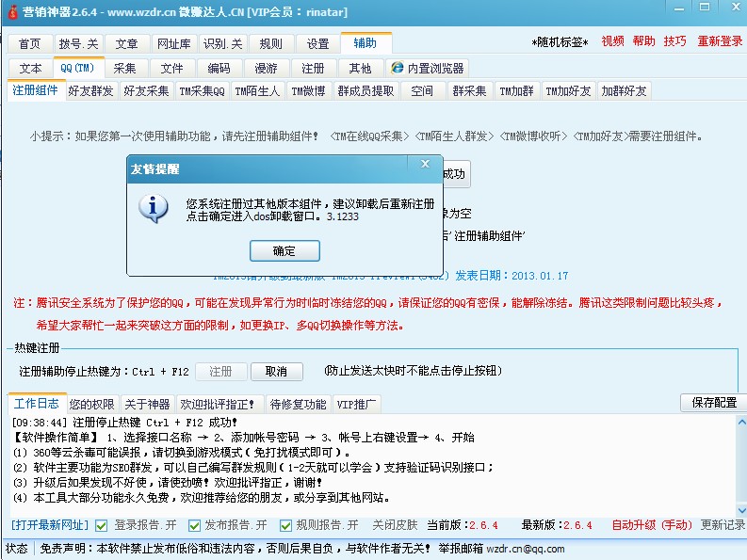
Task: Open the 其他 sub-tab
Action: click(x=360, y=68)
